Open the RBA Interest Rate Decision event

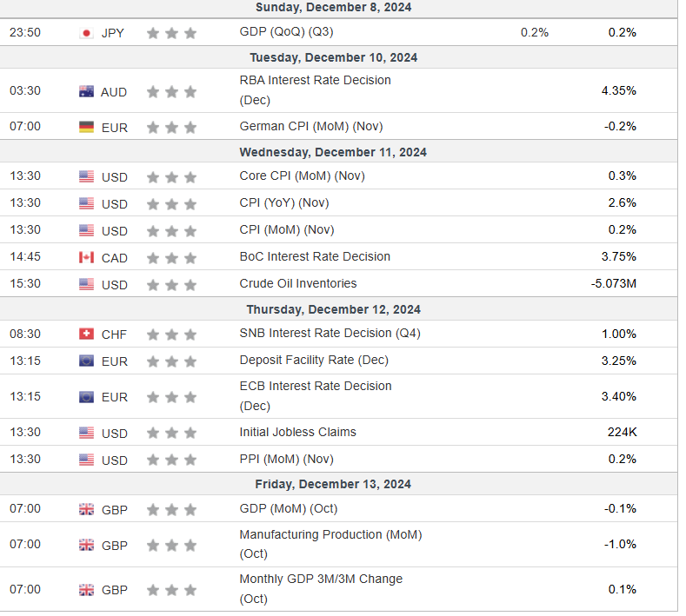coord(315,80)
